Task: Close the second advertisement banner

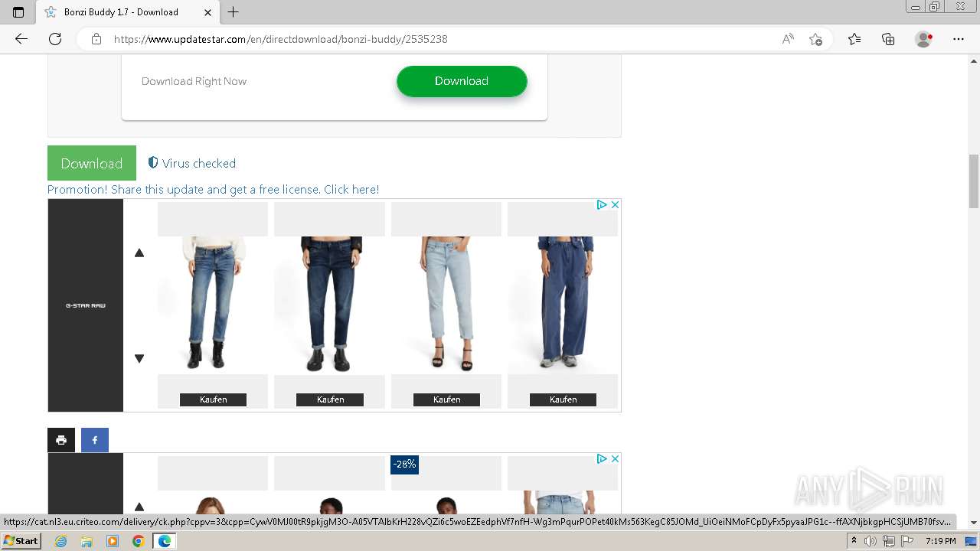Action: click(615, 459)
